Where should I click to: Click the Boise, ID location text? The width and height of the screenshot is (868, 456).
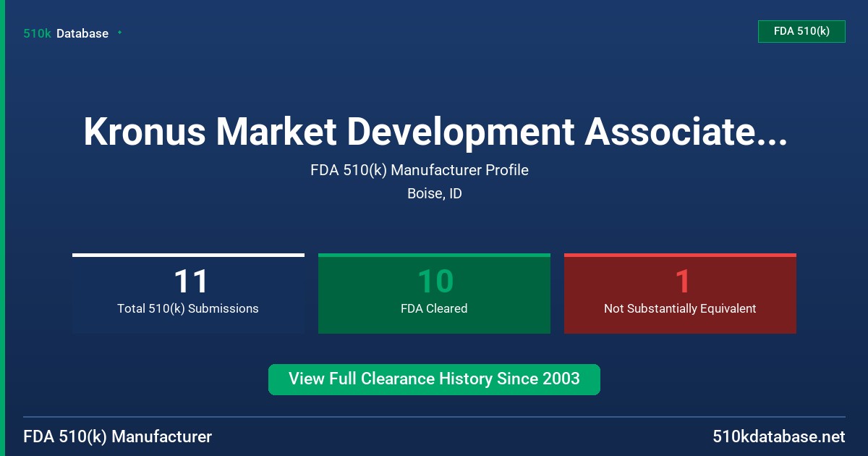click(435, 194)
